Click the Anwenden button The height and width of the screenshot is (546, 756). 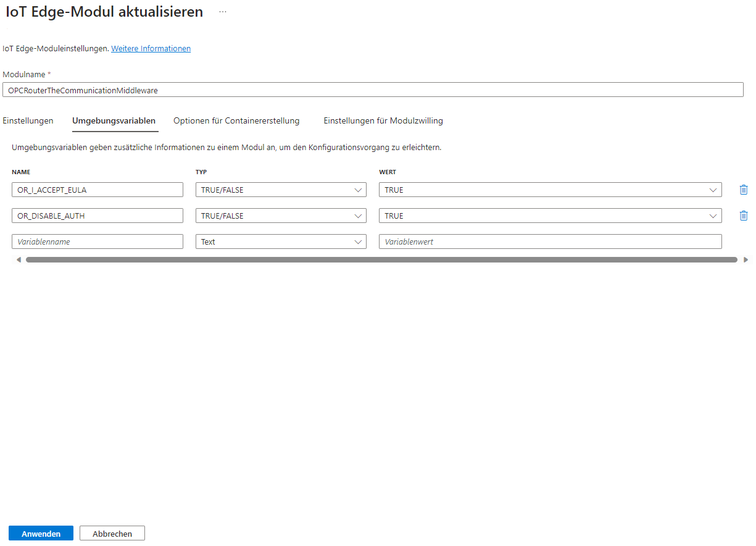(x=41, y=534)
